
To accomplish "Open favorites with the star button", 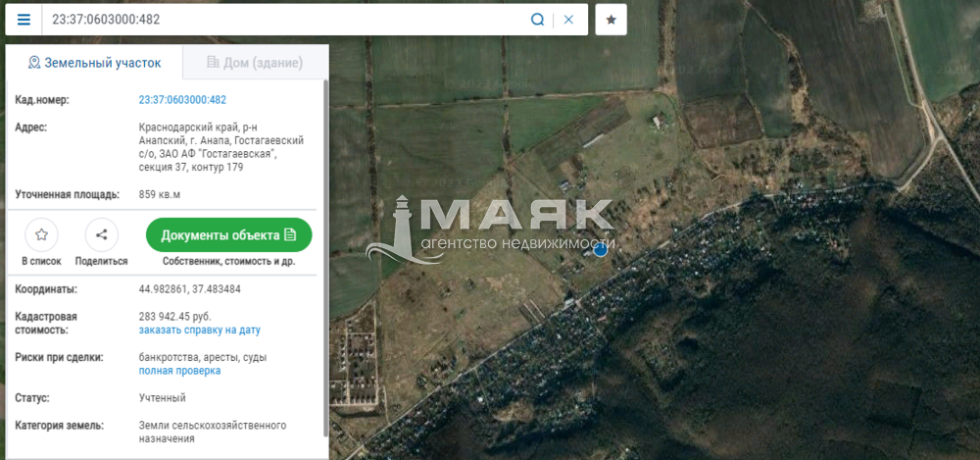I will click(612, 20).
